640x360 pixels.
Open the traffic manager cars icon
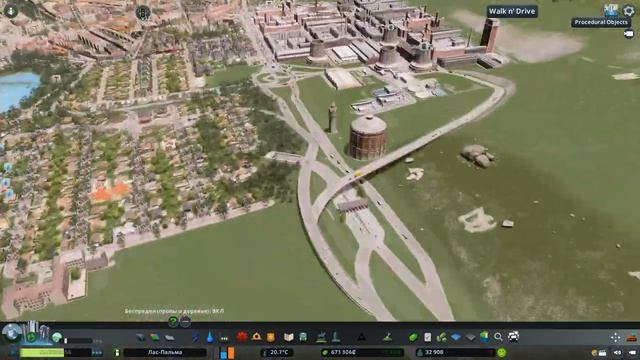(513, 336)
